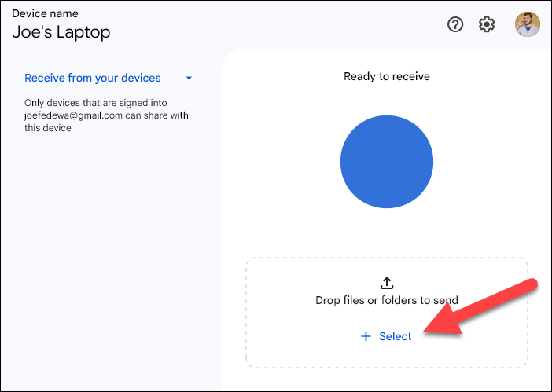Open the 'Receive from your devices' dropdown label
Screen dimensions: 552x392
[x=93, y=79]
